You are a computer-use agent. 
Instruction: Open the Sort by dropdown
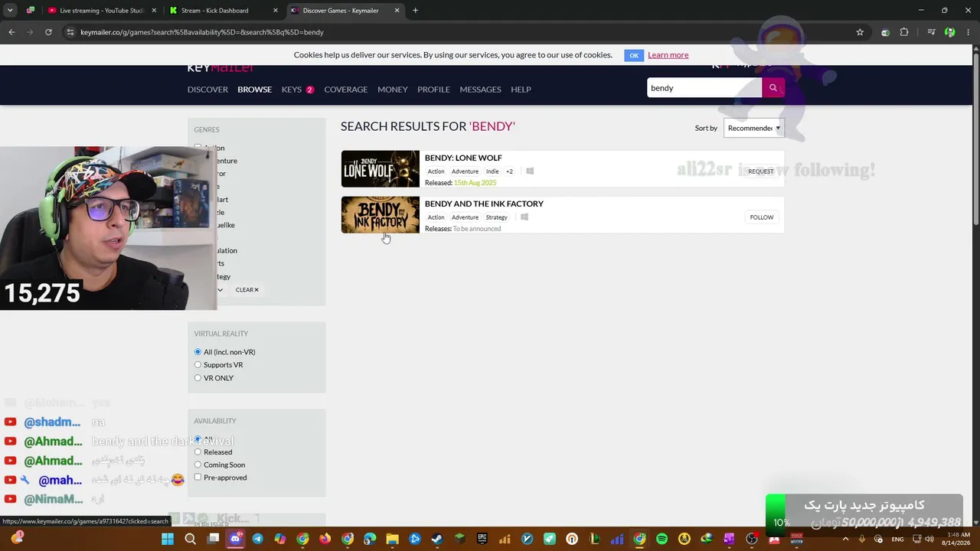(754, 129)
